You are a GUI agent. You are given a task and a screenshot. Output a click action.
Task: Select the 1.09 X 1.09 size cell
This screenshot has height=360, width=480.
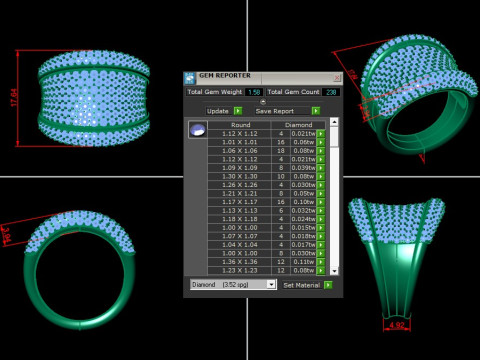240,168
